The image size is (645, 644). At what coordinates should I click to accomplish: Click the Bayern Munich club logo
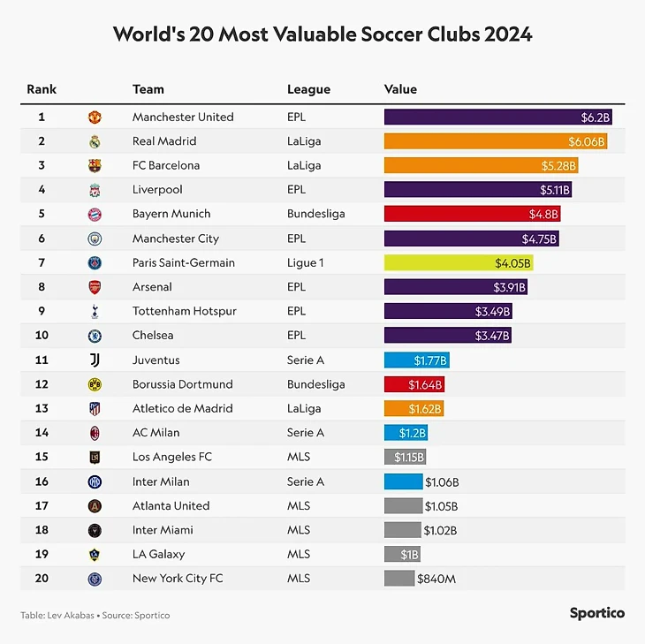tap(95, 214)
